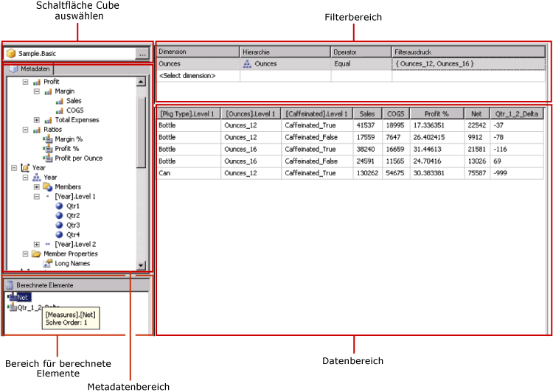Click the Ratios measure icon

[37, 130]
